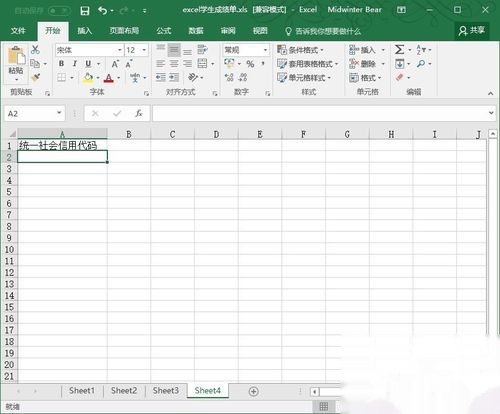Select the Format Painter brush
The width and height of the screenshot is (500, 414).
(35, 78)
